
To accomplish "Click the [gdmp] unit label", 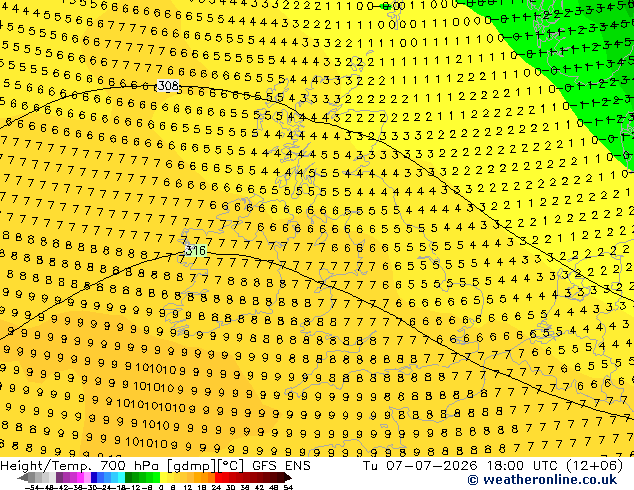I will pyautogui.click(x=192, y=466).
